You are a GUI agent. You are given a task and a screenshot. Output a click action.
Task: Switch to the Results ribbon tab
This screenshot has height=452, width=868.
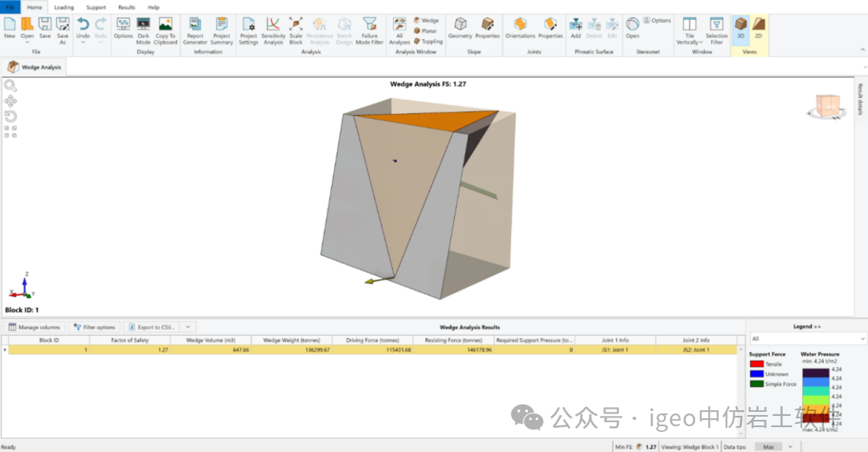[127, 7]
